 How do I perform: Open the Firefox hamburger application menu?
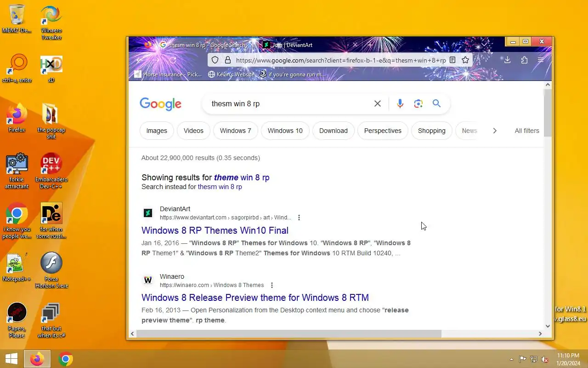541,60
